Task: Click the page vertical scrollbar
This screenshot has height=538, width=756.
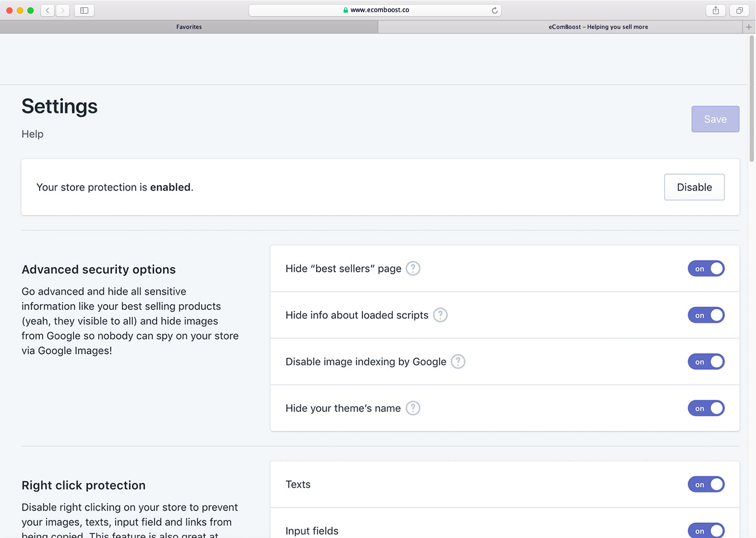Action: 752,99
